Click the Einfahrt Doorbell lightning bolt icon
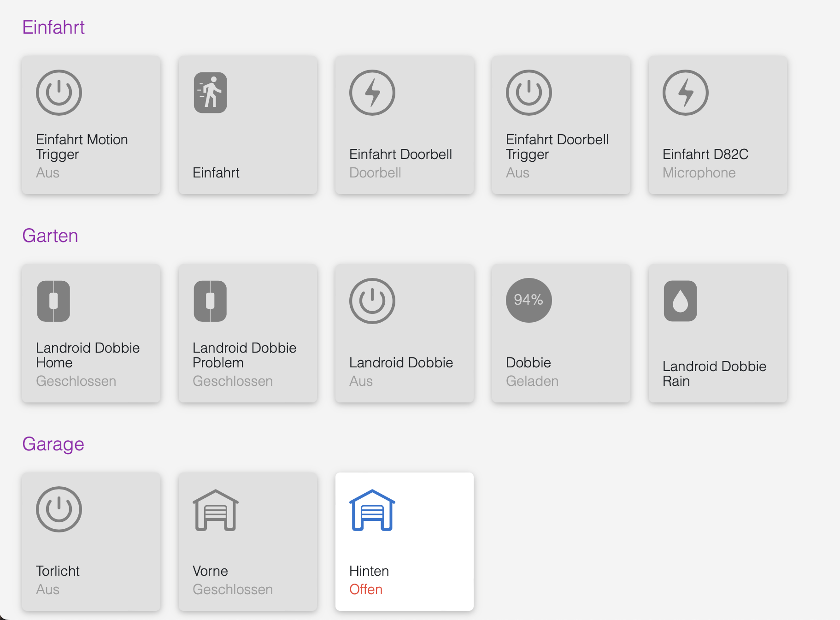Image resolution: width=840 pixels, height=620 pixels. coord(372,93)
